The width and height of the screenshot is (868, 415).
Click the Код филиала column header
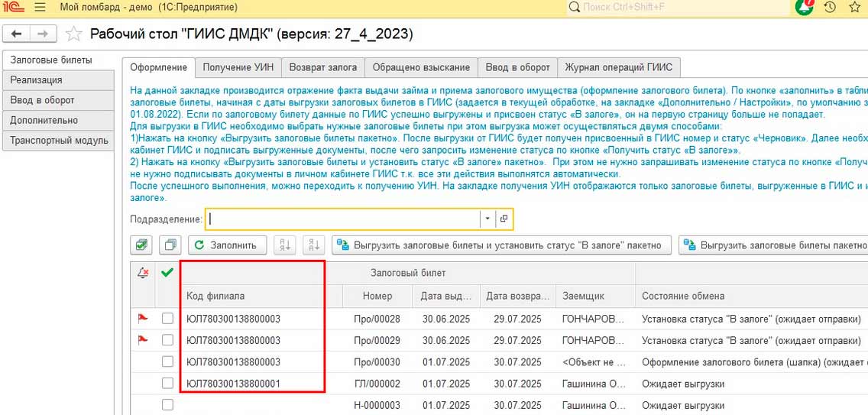tap(261, 296)
